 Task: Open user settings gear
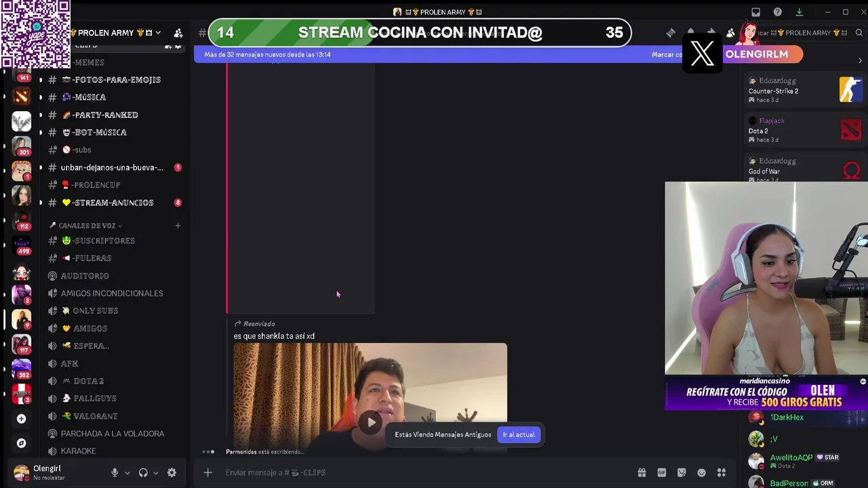coord(172,472)
